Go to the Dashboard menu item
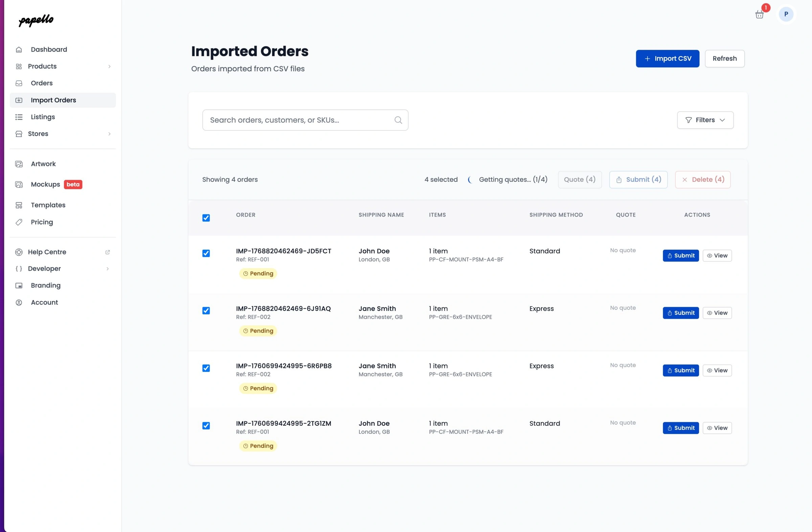 coord(48,49)
